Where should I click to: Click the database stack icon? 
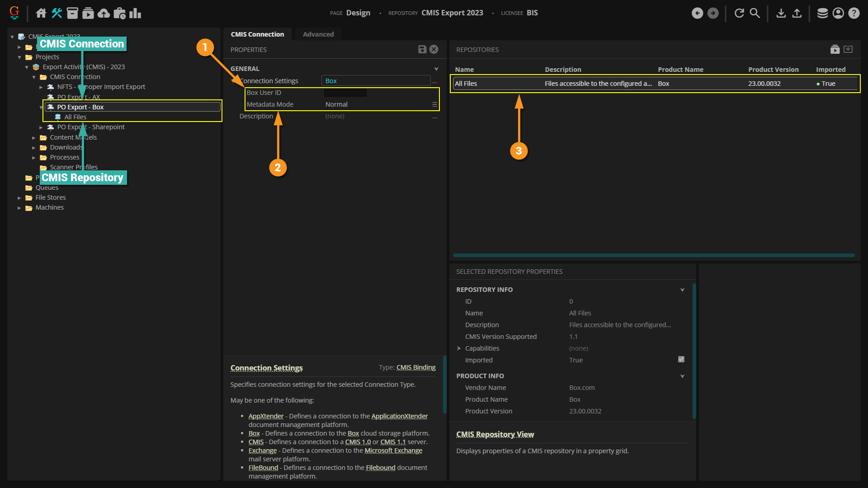822,13
